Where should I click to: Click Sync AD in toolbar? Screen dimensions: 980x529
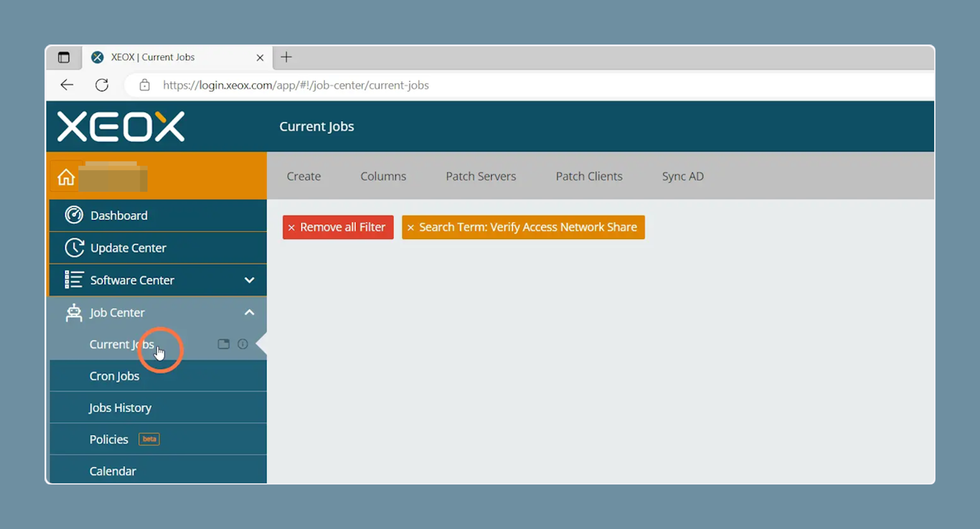pyautogui.click(x=682, y=176)
